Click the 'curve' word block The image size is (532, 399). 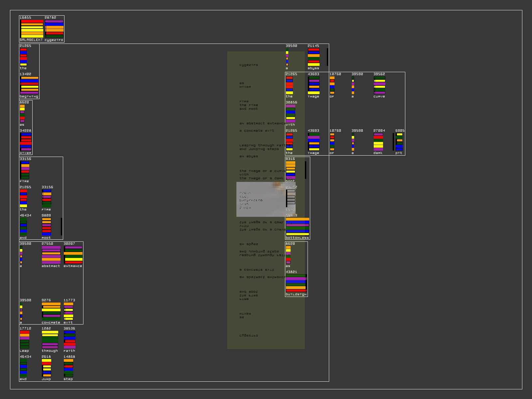pos(379,85)
